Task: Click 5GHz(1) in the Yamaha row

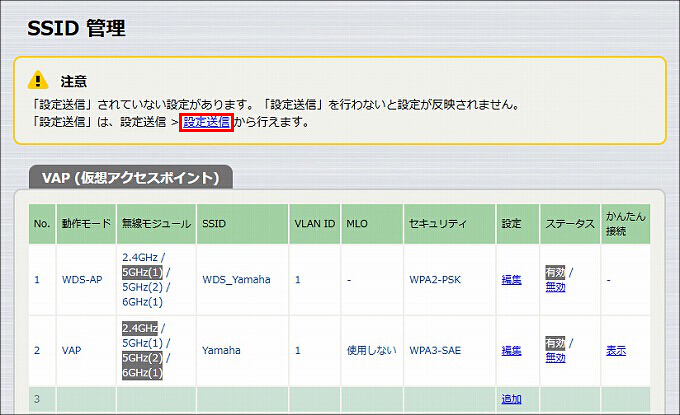Action: (142, 343)
